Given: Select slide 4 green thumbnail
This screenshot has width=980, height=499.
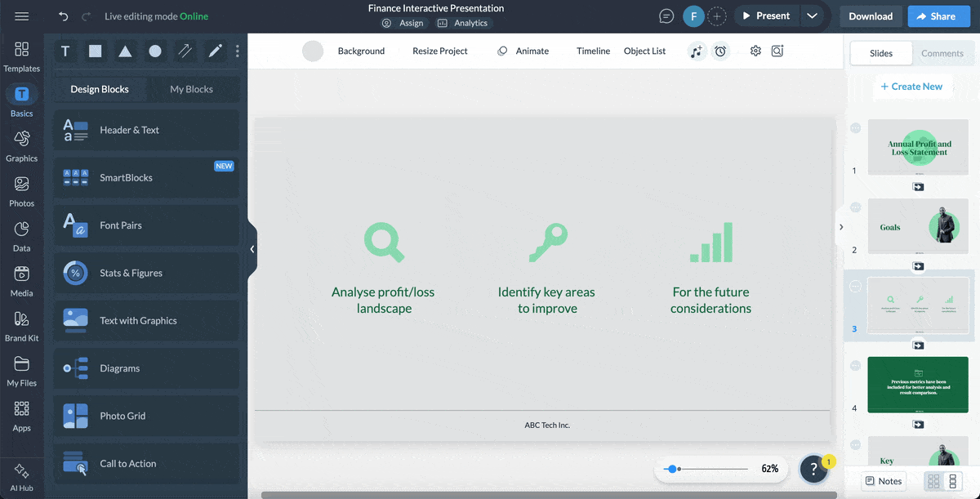Looking at the screenshot, I should coord(918,384).
